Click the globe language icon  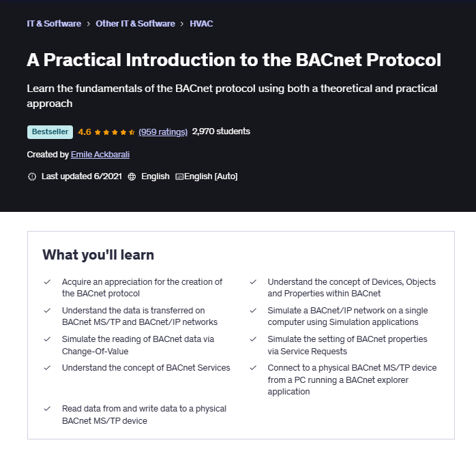[x=132, y=176]
